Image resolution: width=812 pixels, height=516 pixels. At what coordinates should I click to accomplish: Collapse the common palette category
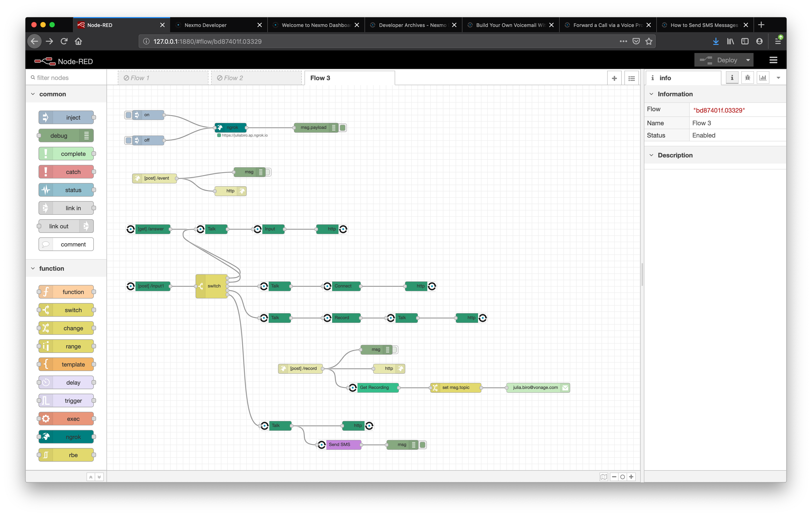tap(33, 94)
